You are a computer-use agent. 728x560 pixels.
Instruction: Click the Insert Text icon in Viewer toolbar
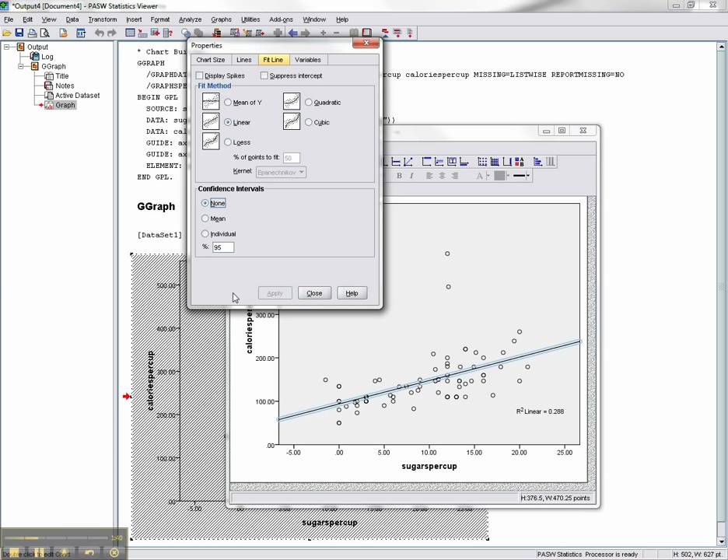(x=409, y=33)
